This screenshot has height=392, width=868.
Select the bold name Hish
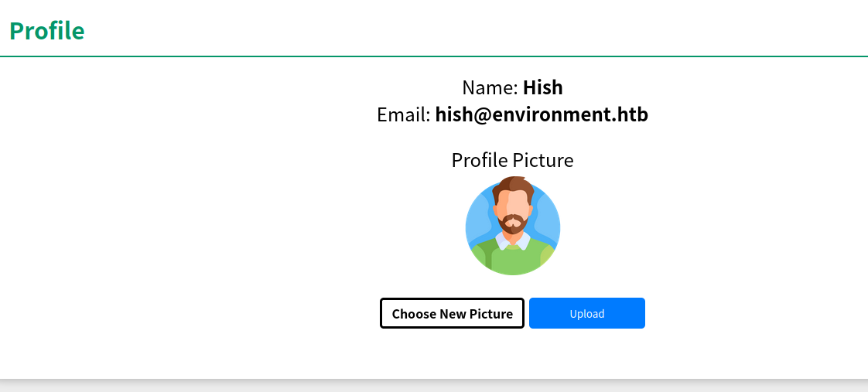click(x=542, y=87)
